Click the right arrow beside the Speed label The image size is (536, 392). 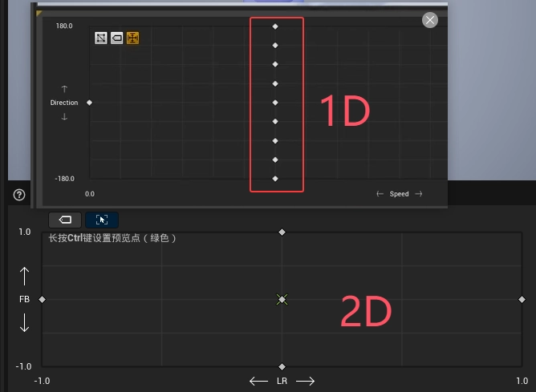point(418,194)
